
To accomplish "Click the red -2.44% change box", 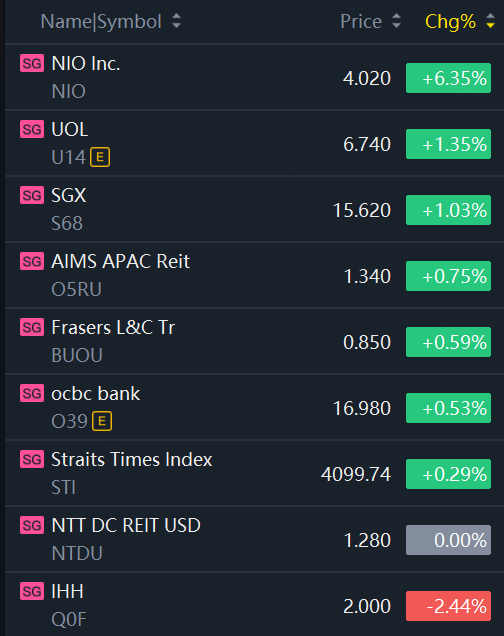I will point(448,606).
